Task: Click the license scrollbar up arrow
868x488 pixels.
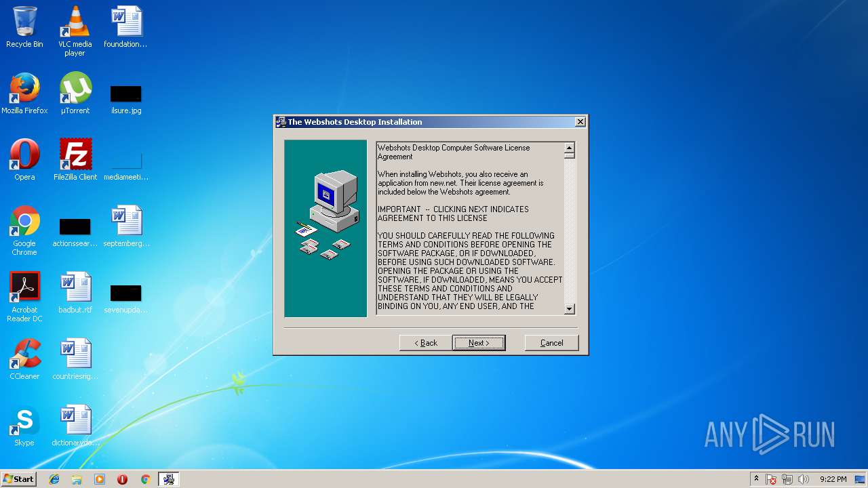Action: point(570,148)
